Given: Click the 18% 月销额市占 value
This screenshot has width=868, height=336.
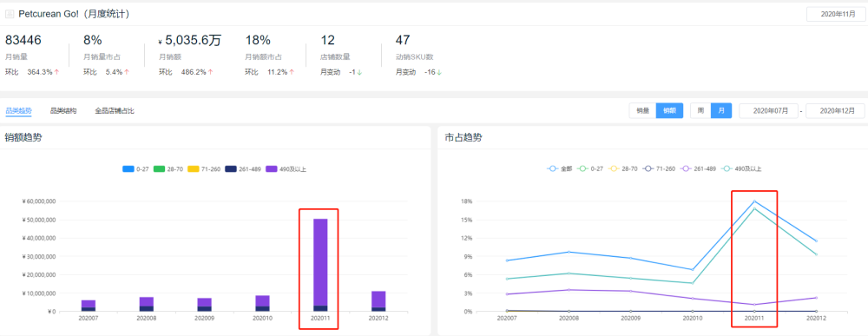Looking at the screenshot, I should click(x=258, y=40).
